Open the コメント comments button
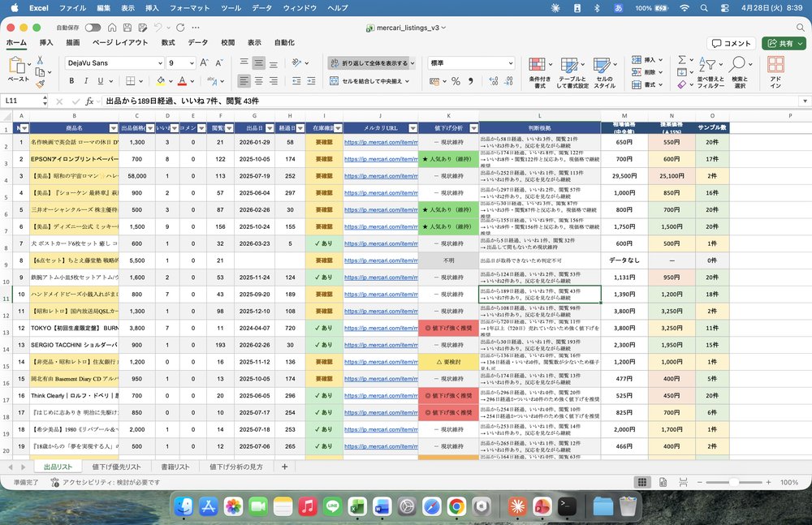812x525 pixels. (x=732, y=44)
